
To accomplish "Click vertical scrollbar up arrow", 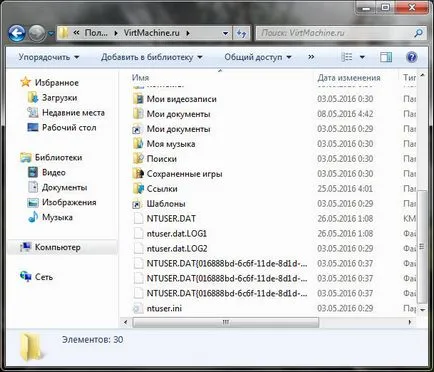I will [x=422, y=75].
